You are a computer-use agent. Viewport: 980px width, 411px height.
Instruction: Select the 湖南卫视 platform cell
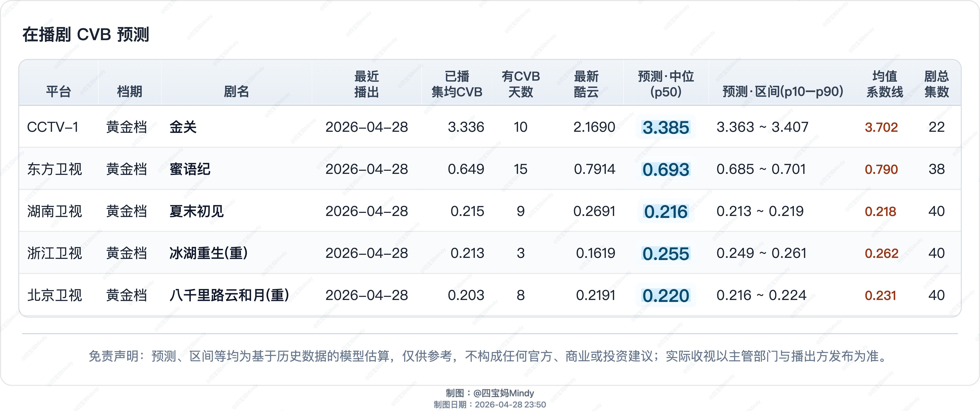[x=54, y=211]
